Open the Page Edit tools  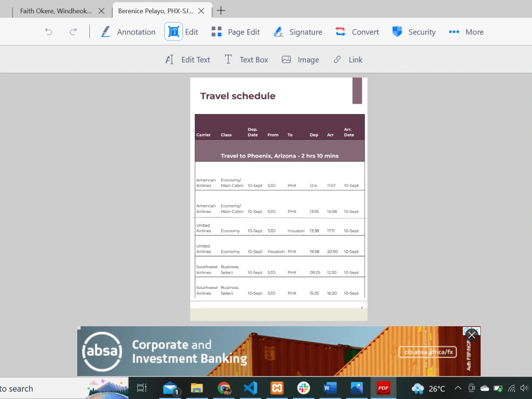point(236,32)
